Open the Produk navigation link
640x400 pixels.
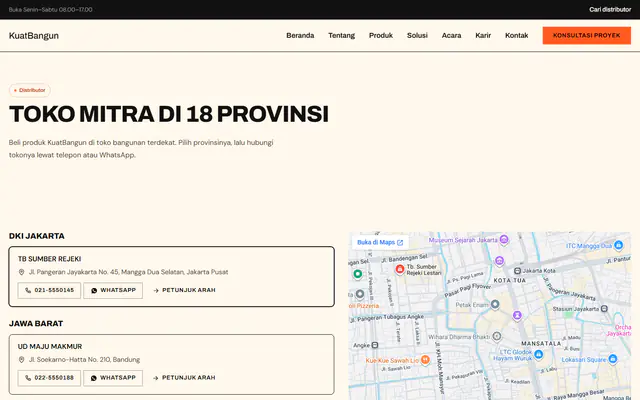380,36
